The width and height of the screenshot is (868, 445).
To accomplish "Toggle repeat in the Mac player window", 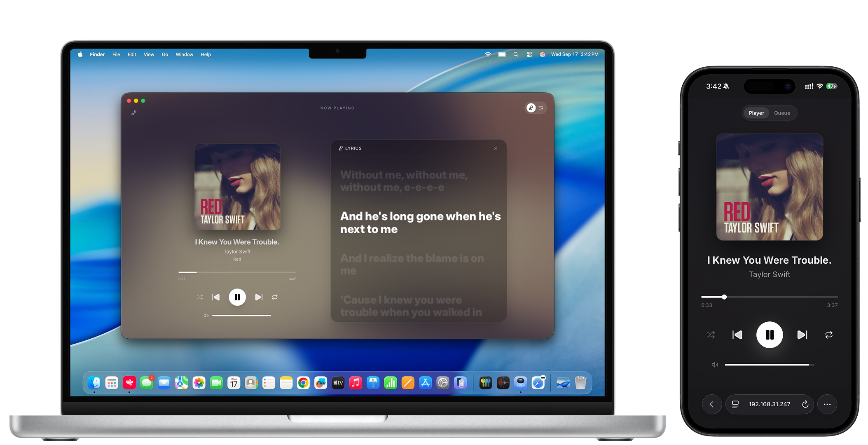I will 275,297.
